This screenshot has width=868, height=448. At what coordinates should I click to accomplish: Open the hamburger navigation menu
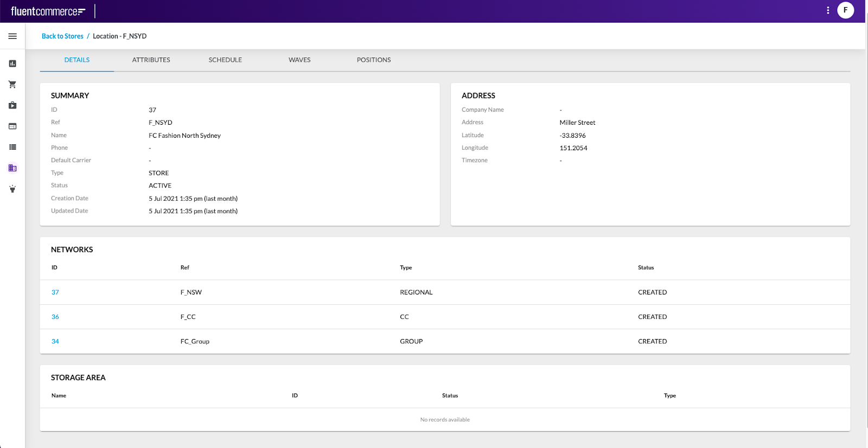tap(12, 36)
